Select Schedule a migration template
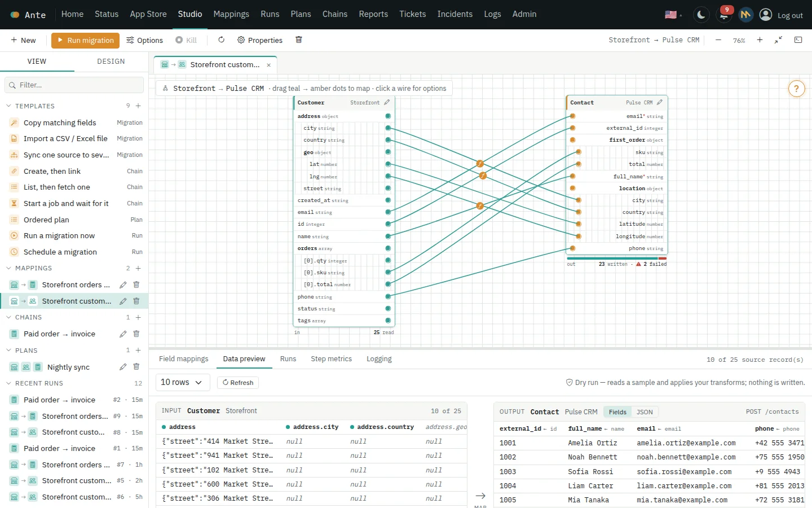 coord(74,252)
